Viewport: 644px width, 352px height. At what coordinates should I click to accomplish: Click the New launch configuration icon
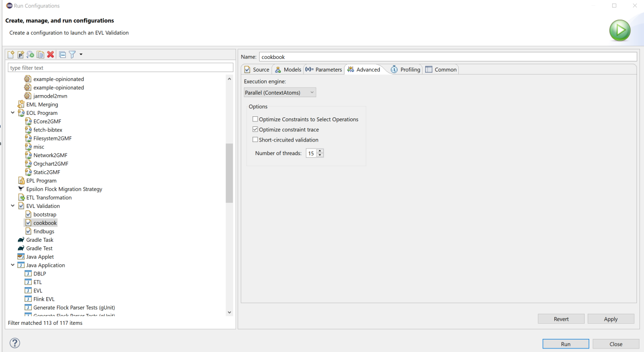point(11,54)
